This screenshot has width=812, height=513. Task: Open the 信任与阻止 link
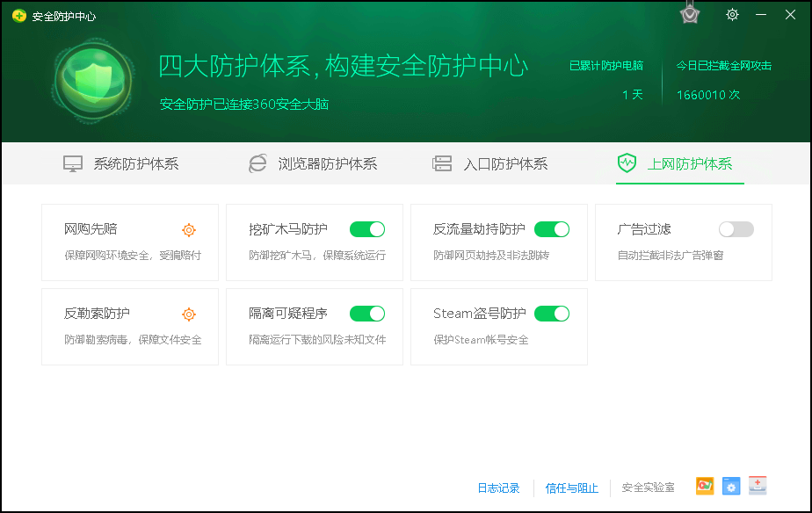click(x=571, y=487)
